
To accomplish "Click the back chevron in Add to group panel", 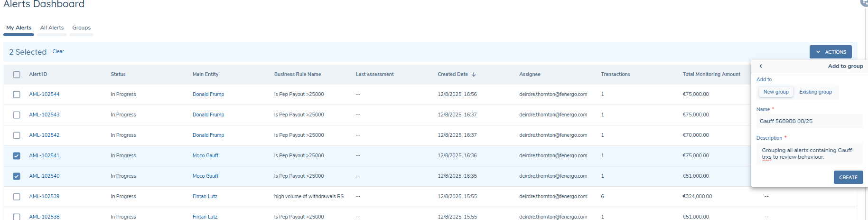I will coord(761,66).
